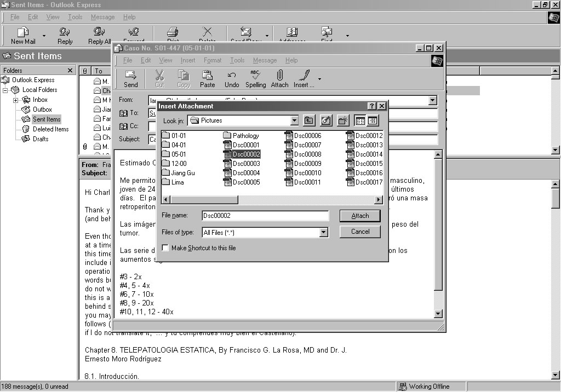This screenshot has height=392, width=561.
Task: Select the Dsc00007 image file
Action: pos(307,145)
